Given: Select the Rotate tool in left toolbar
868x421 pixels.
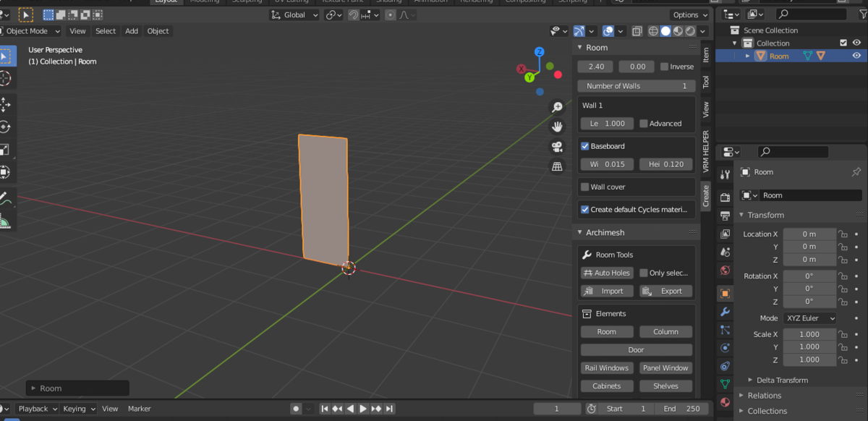Looking at the screenshot, I should pyautogui.click(x=5, y=127).
